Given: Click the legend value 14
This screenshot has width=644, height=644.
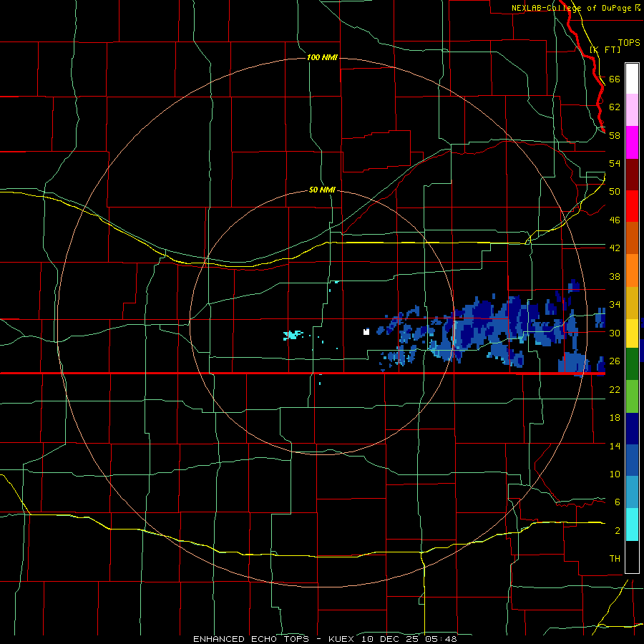Looking at the screenshot, I should point(615,446).
